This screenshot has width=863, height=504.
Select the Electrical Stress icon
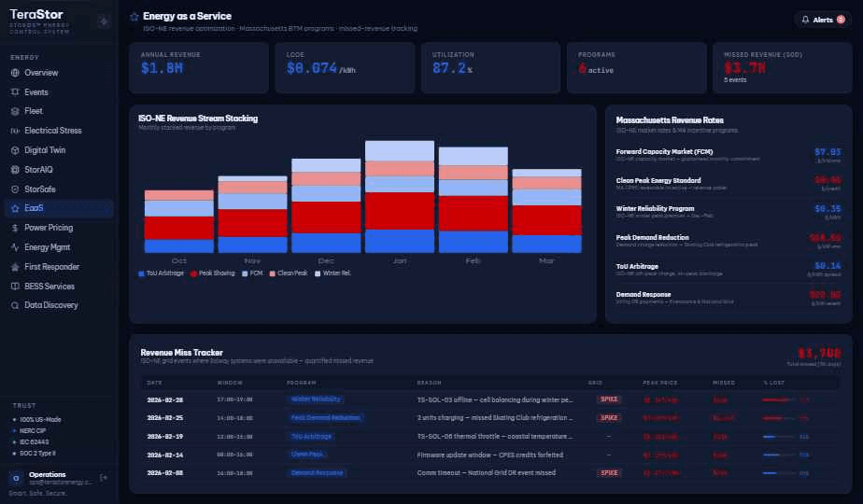click(x=15, y=131)
